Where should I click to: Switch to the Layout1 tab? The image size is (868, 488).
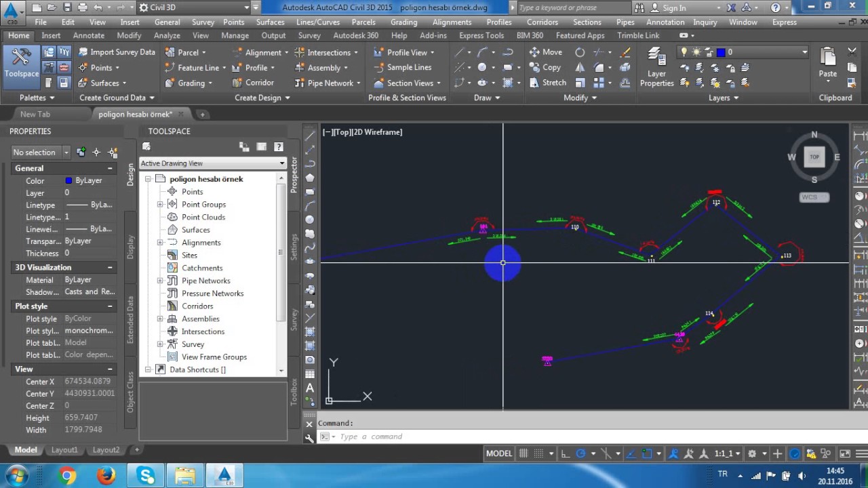click(x=64, y=450)
